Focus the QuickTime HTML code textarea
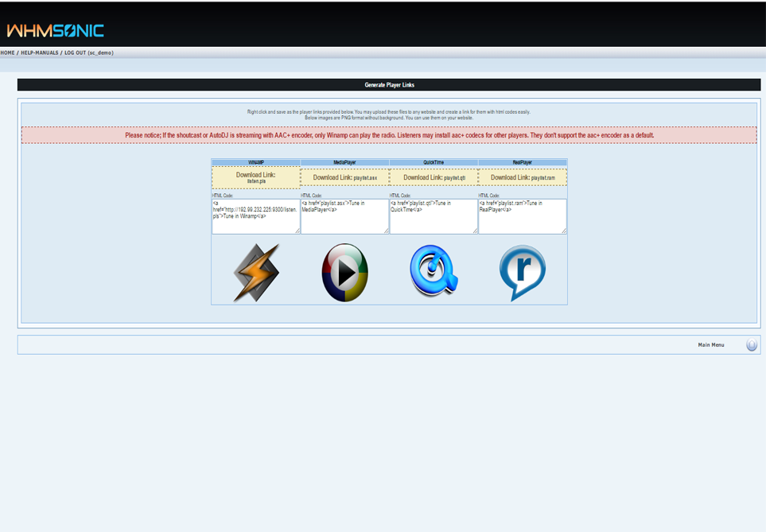 pyautogui.click(x=434, y=216)
